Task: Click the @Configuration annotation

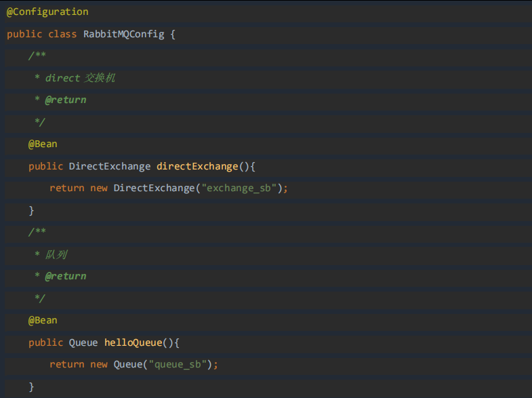Action: (x=47, y=12)
